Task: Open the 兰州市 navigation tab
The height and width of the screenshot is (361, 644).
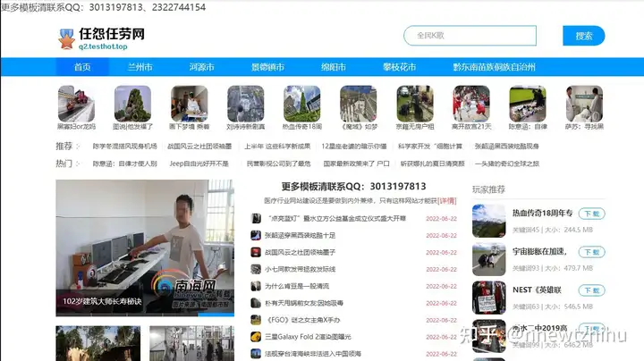Action: tap(140, 67)
